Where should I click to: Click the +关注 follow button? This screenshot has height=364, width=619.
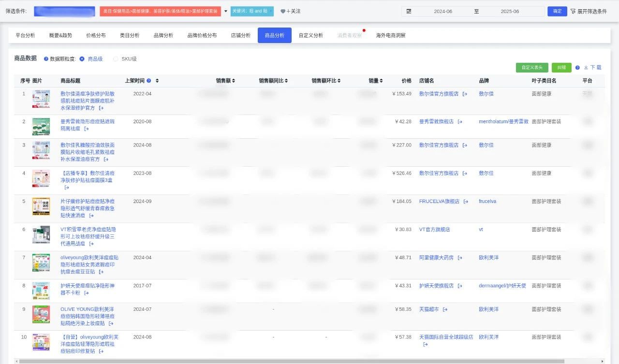[291, 11]
